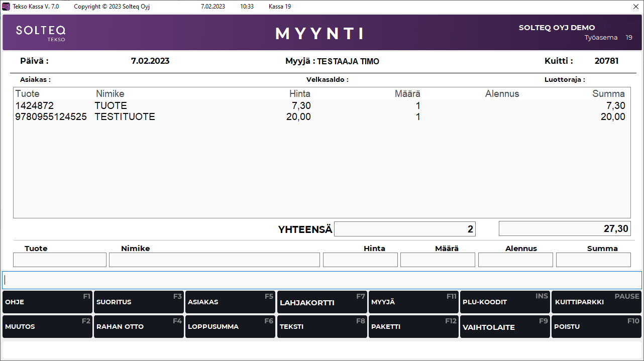The width and height of the screenshot is (644, 361).
Task: Focus the Nimike name input field
Action: click(x=214, y=260)
